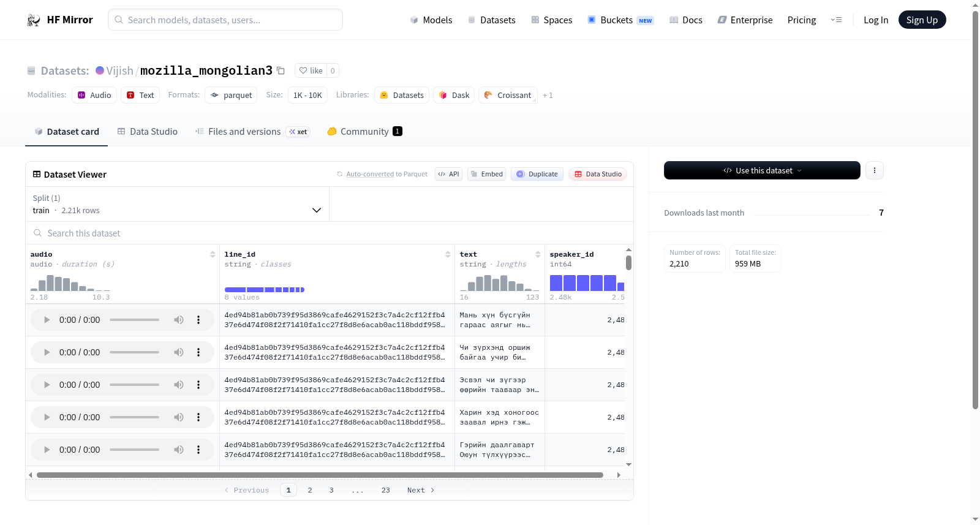The height and width of the screenshot is (525, 980).
Task: Seek audio slider in the 'Чи зүрхэнд' row
Action: tap(134, 352)
